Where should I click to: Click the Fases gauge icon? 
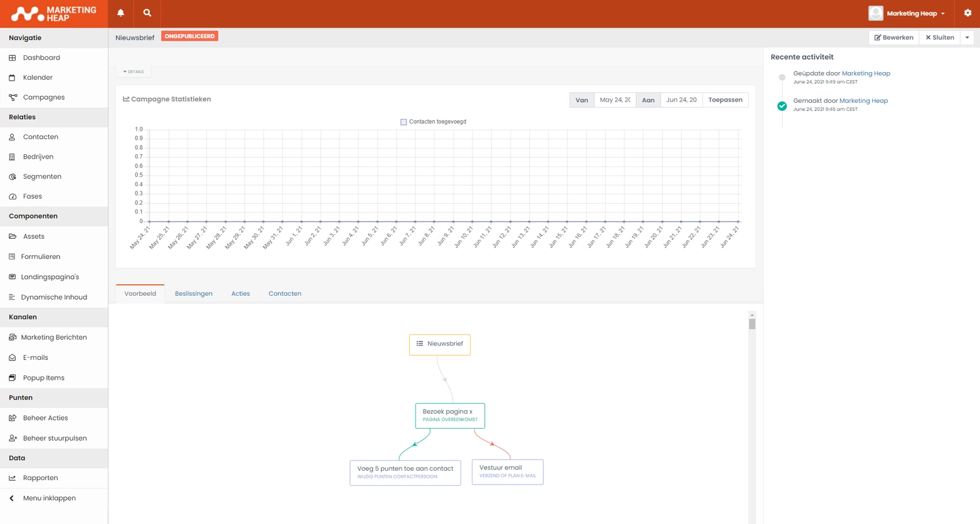click(12, 196)
